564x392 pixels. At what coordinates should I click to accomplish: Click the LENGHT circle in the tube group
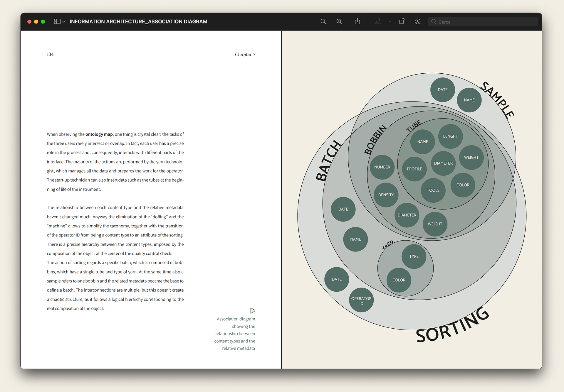tap(450, 136)
